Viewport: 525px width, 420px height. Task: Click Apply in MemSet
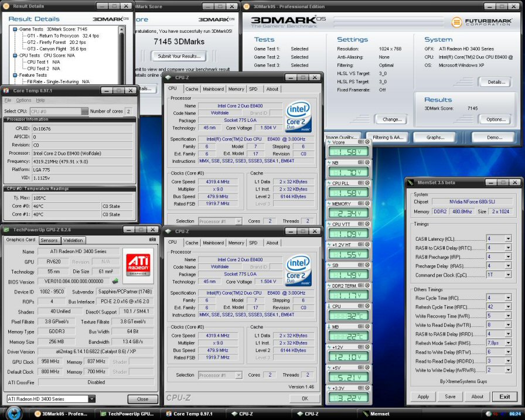[x=423, y=397]
